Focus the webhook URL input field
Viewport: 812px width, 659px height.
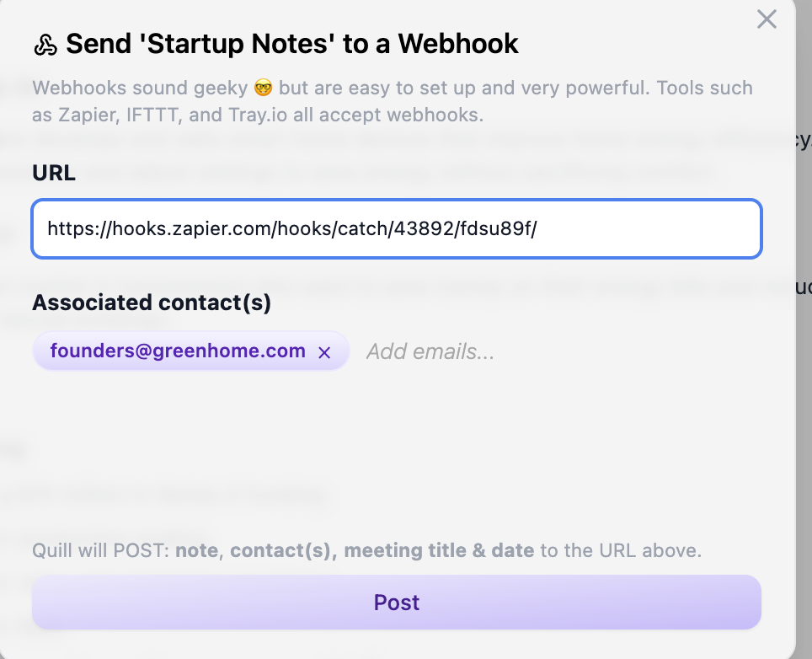coord(396,228)
